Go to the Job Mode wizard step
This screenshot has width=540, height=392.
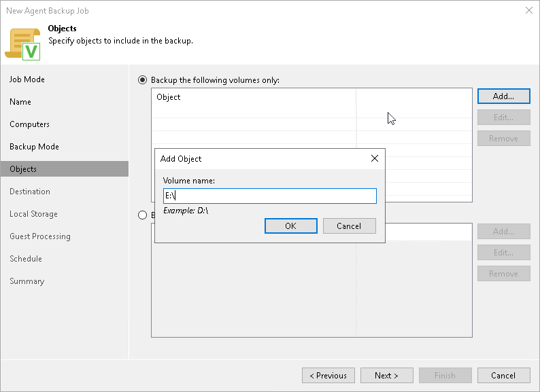click(x=27, y=79)
